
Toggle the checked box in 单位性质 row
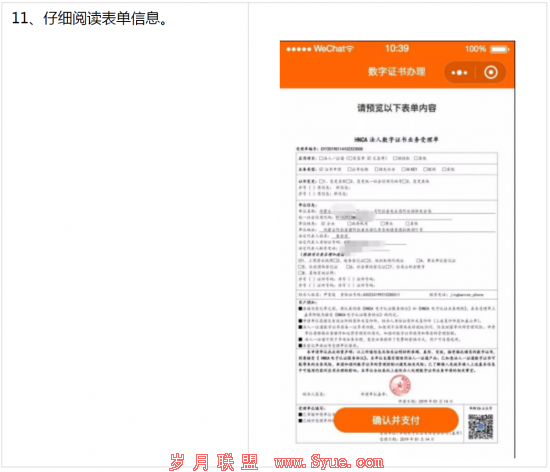[323, 223]
